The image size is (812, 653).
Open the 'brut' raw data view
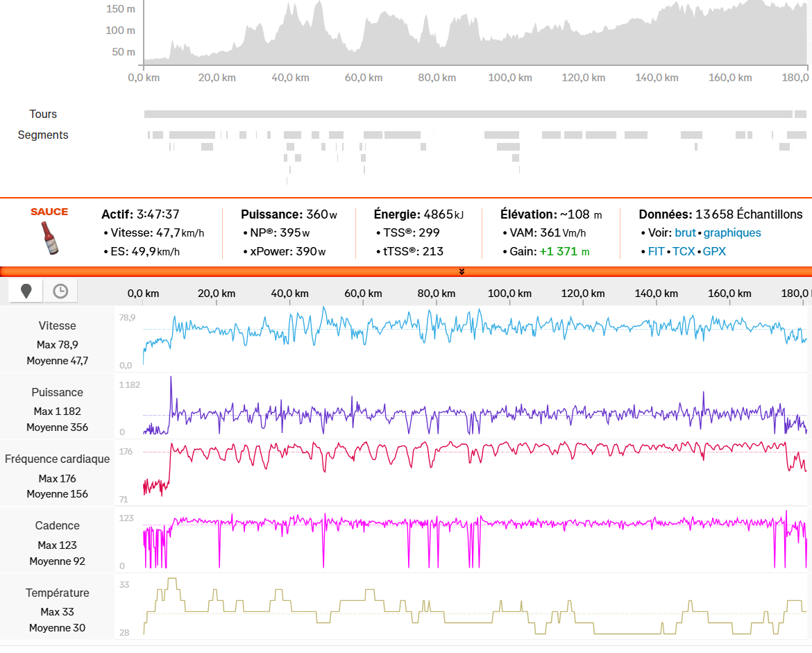pos(685,233)
